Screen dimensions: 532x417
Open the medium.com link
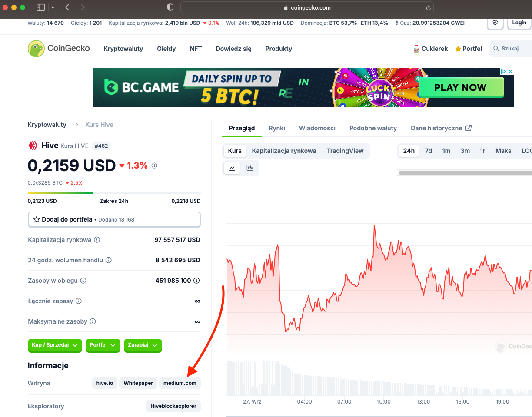(x=180, y=383)
